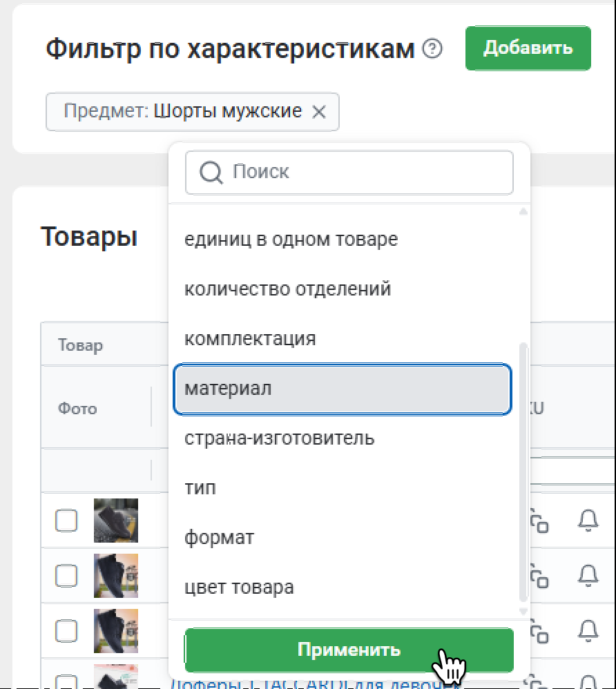Tick the checkbox for the third product
616x689 pixels.
[66, 630]
